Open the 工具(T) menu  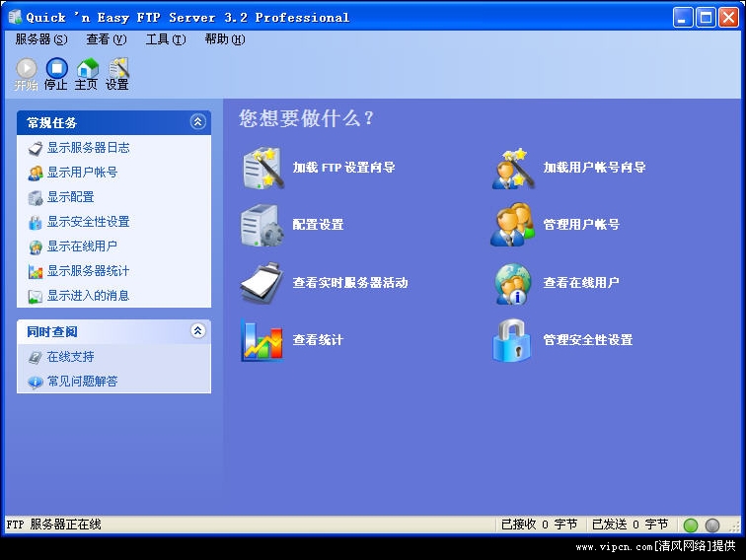pyautogui.click(x=166, y=39)
